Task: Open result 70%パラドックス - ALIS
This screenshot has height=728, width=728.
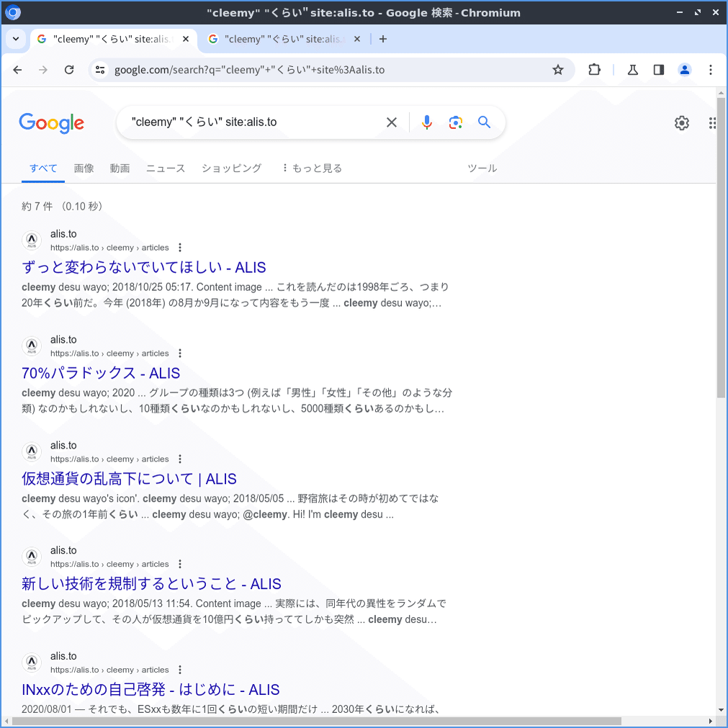Action: pos(101,373)
